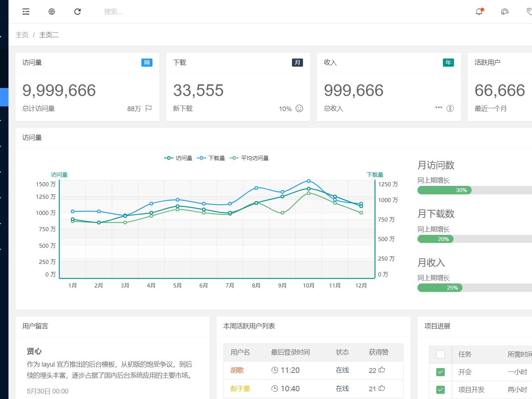Click 贤心 message author name
This screenshot has width=532, height=399.
point(34,351)
